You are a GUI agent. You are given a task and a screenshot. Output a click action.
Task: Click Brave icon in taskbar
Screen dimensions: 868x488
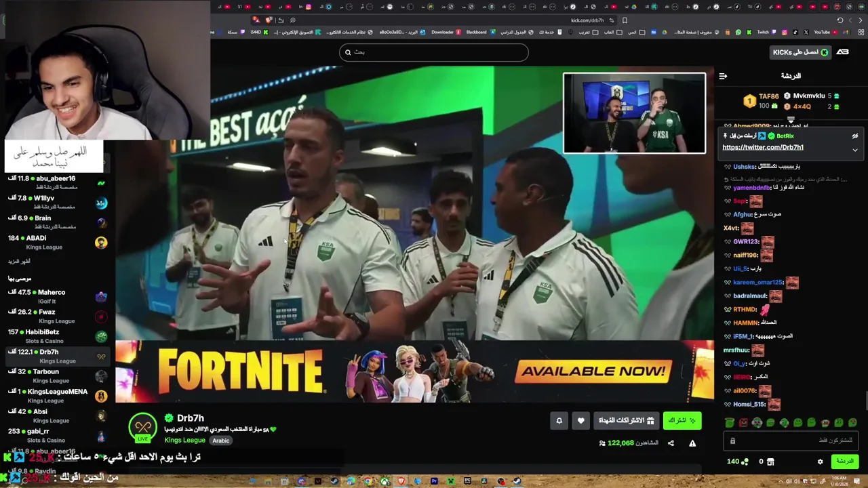[401, 481]
